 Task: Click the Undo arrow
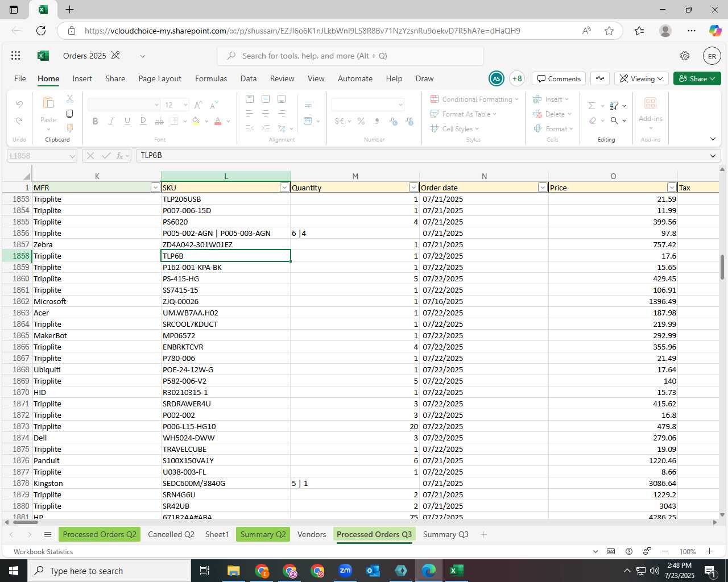(x=19, y=105)
